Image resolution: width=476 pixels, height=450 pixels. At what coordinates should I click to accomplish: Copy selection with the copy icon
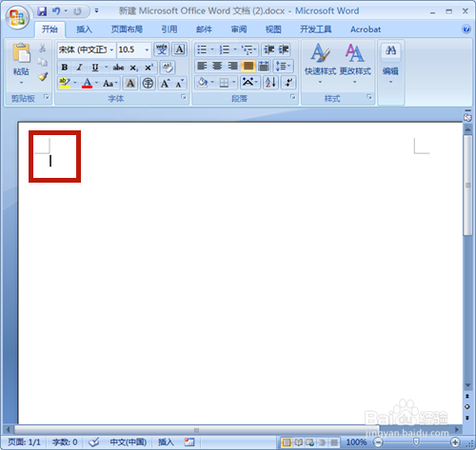tap(43, 62)
